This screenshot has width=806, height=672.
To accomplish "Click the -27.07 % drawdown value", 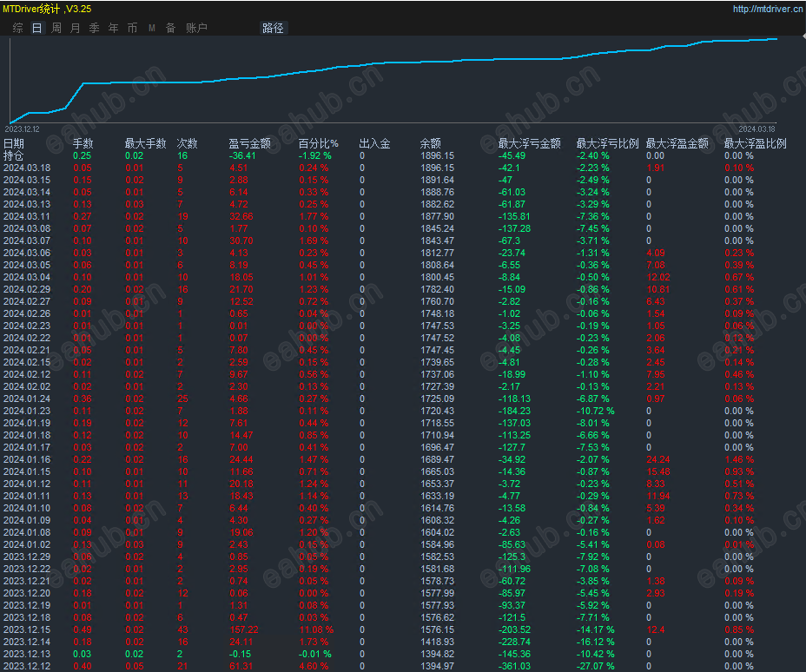I will (595, 666).
